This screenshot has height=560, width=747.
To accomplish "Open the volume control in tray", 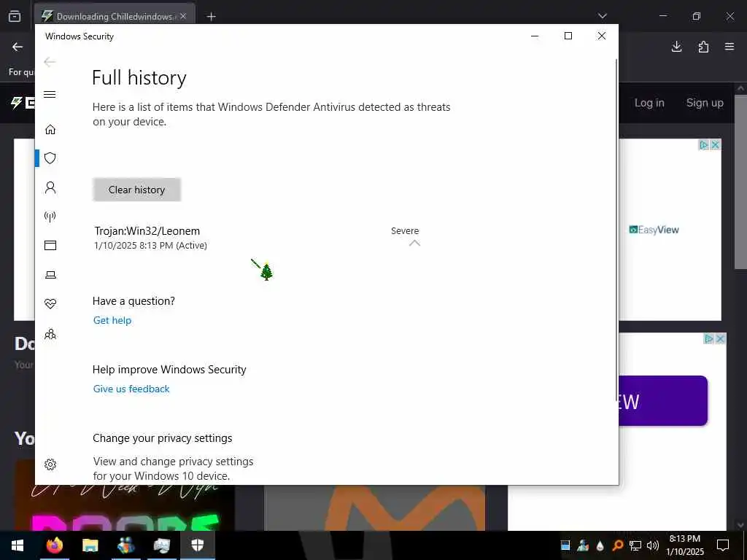I will 652,545.
